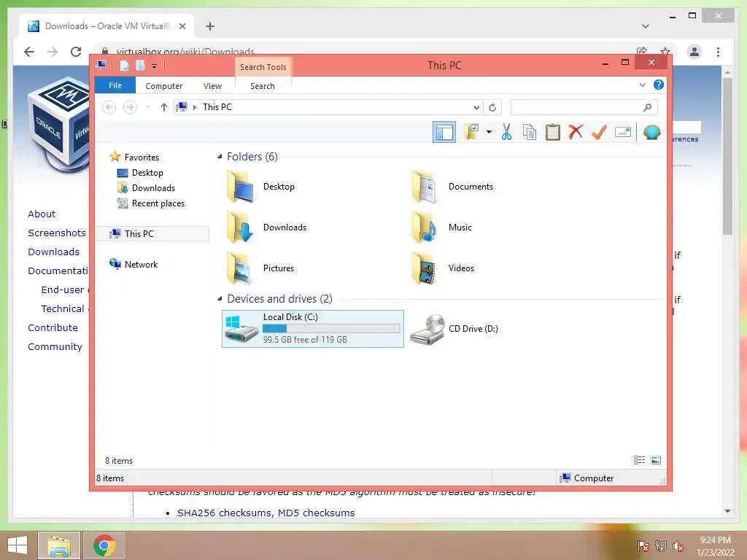Click Computer label in the status bar
The width and height of the screenshot is (747, 560).
coord(594,478)
